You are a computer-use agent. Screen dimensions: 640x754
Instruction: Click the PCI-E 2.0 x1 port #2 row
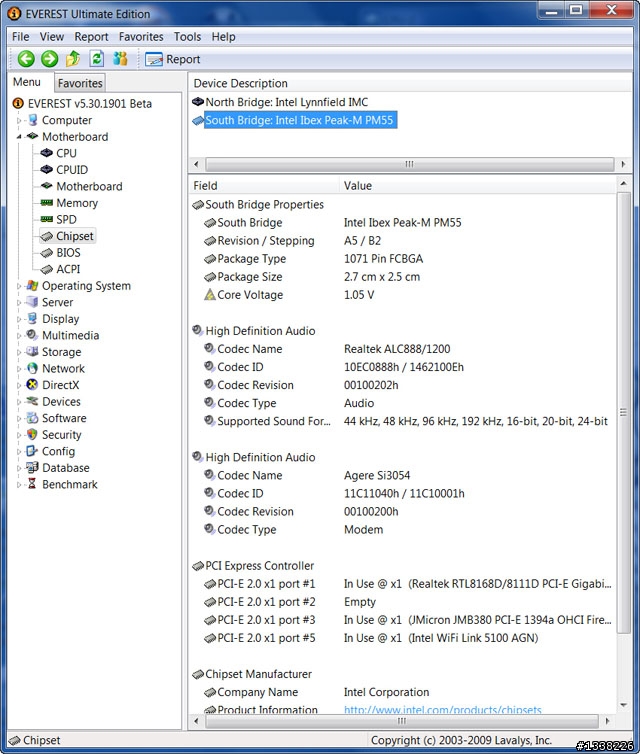[x=402, y=602]
